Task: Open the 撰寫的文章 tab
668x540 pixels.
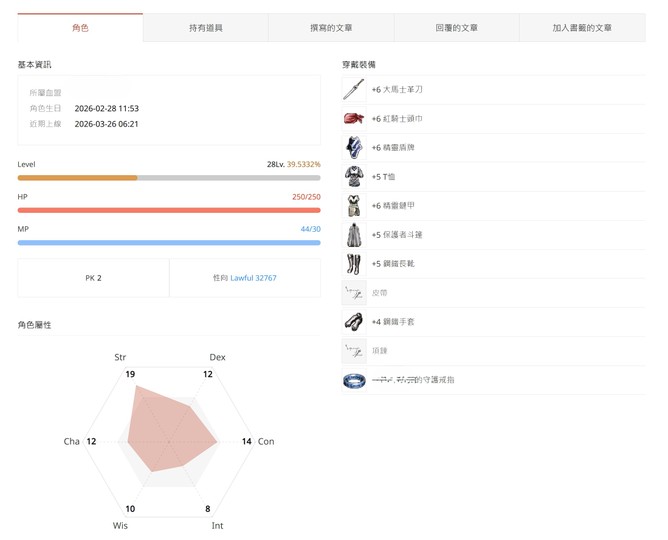Action: tap(331, 28)
